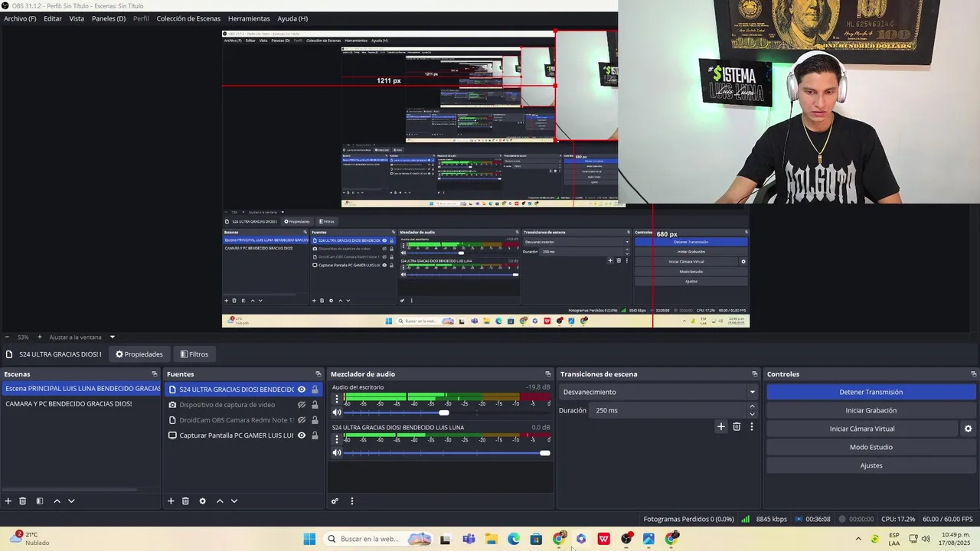Mute the Audio del escritorio speaker icon
The image size is (980, 551).
337,412
